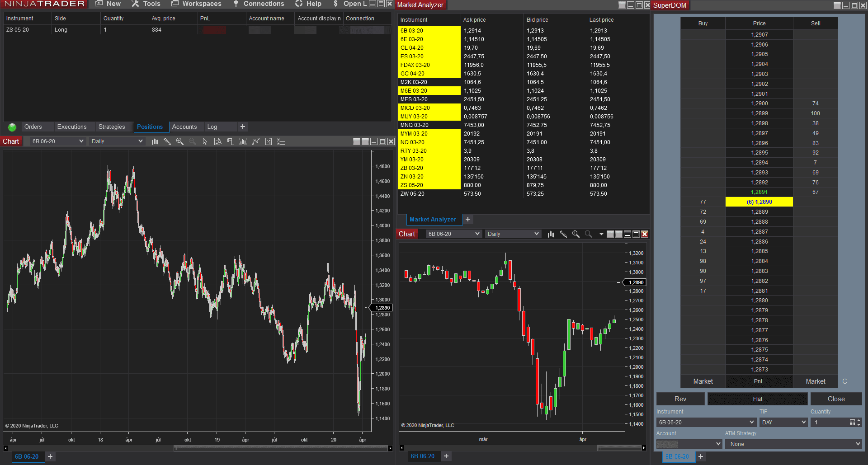Click the highlighted 1,2890 price cell in the SuperDOM

pos(759,202)
